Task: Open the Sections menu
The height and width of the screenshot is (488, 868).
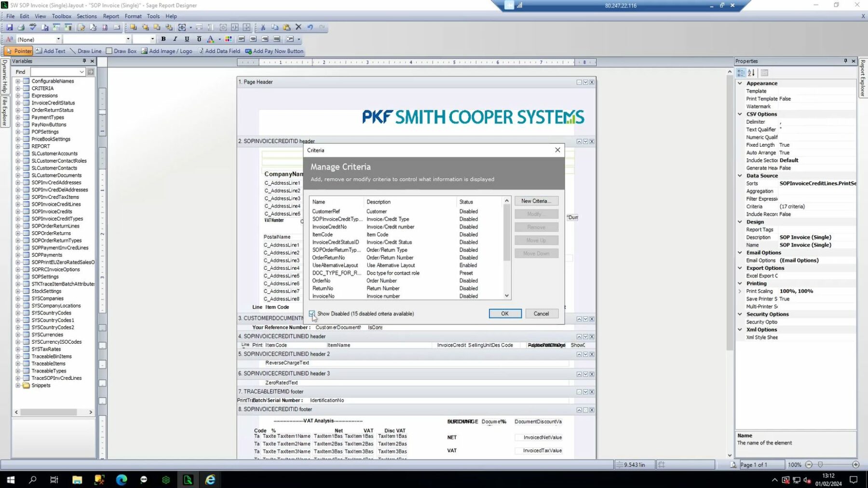Action: [x=87, y=16]
